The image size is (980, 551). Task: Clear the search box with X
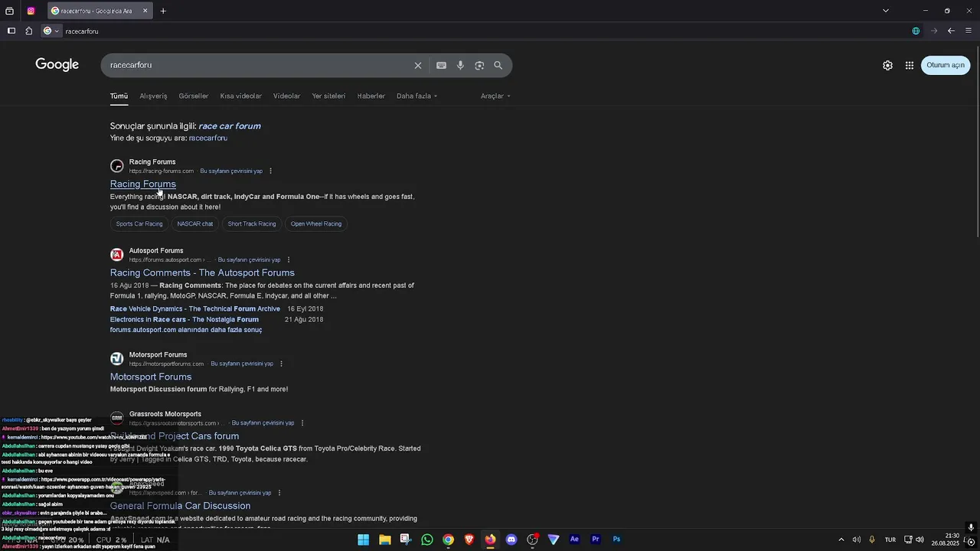tap(418, 65)
